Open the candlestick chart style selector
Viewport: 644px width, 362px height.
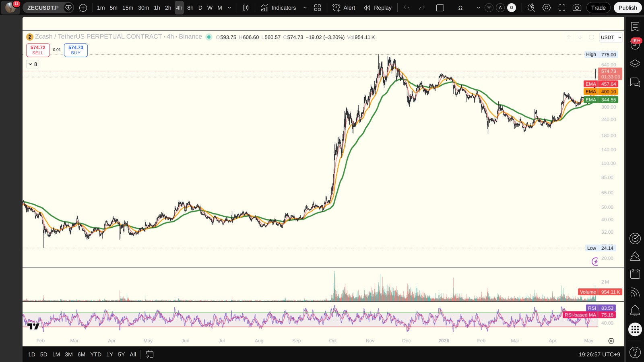tap(246, 8)
